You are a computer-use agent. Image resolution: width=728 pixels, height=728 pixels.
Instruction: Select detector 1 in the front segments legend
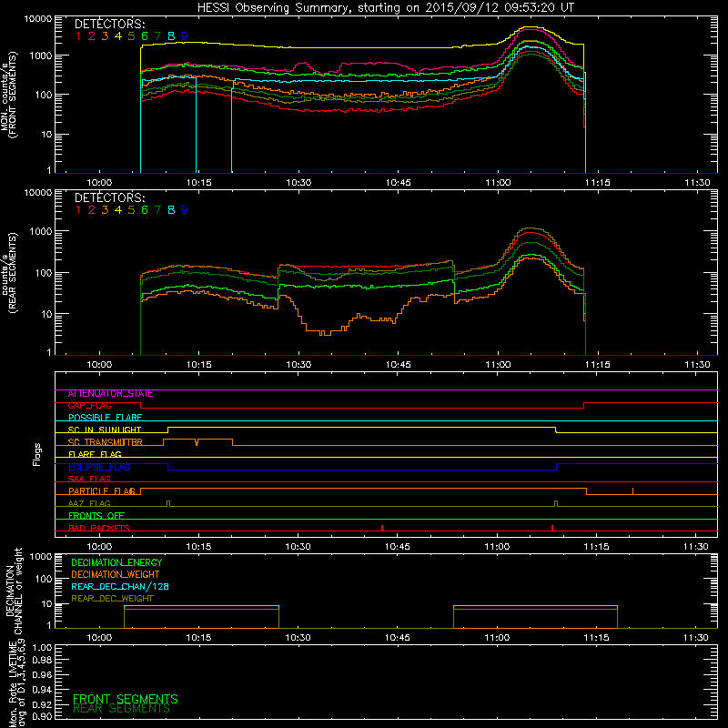[78, 36]
